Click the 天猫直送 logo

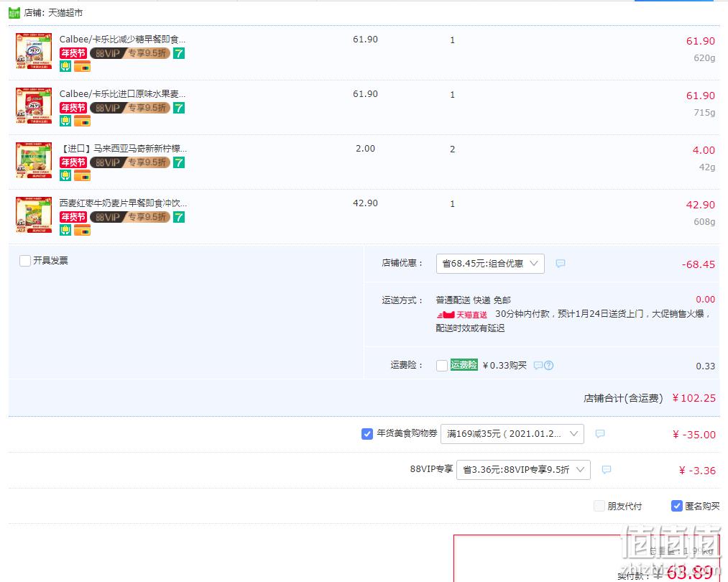(x=462, y=315)
